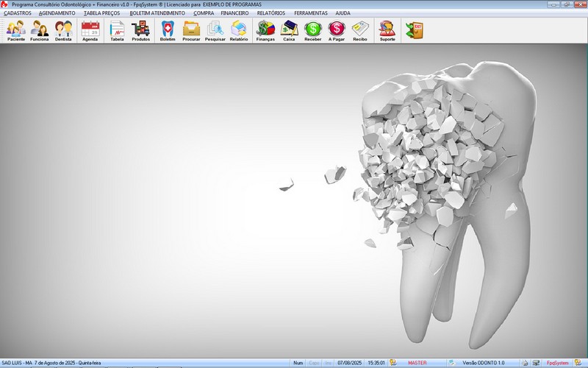Open the Suporte help icon

[x=387, y=29]
